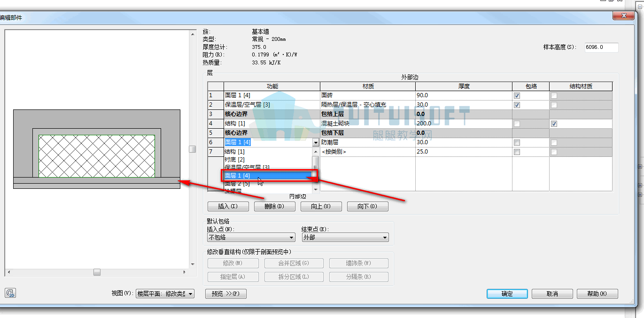
Task: Click the 90.0 thickness cell
Action: coord(464,95)
